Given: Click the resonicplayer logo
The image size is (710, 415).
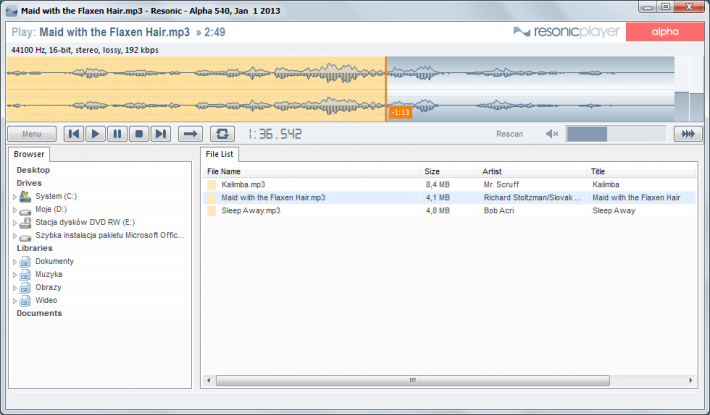Looking at the screenshot, I should click(x=566, y=32).
